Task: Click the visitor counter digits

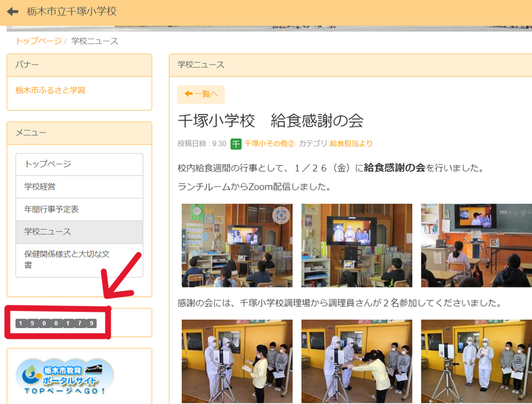Action: pos(56,323)
